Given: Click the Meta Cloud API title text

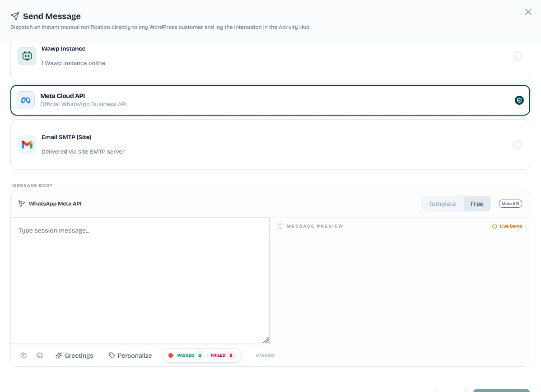Looking at the screenshot, I should tap(62, 96).
